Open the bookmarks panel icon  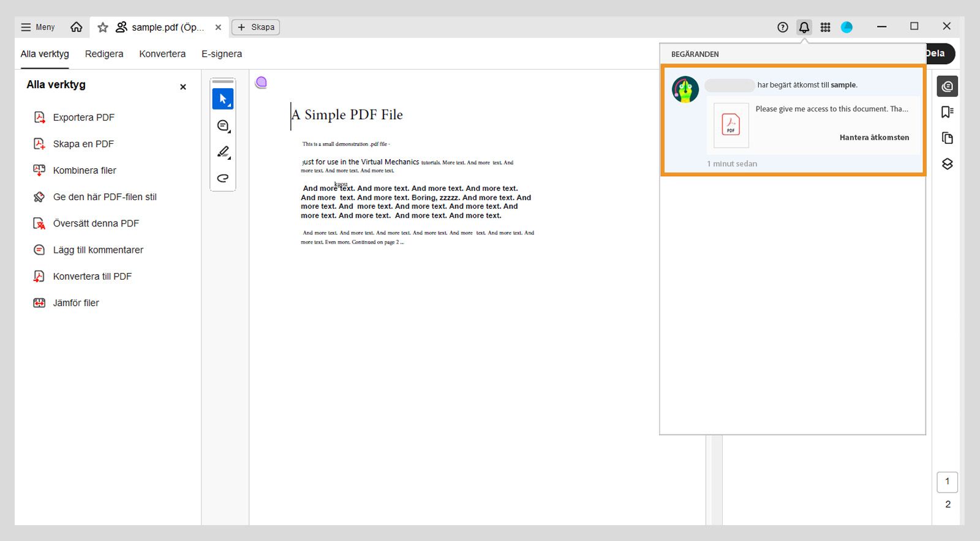point(948,112)
